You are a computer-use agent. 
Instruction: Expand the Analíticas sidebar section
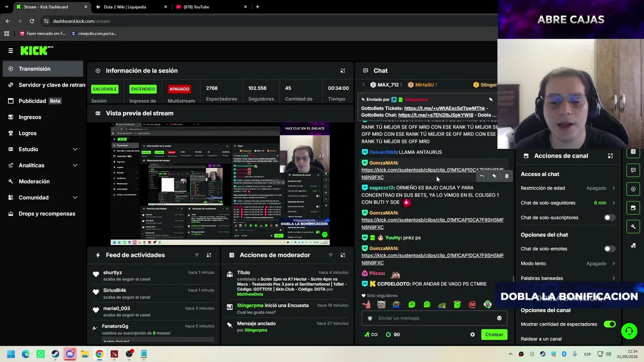[43, 165]
